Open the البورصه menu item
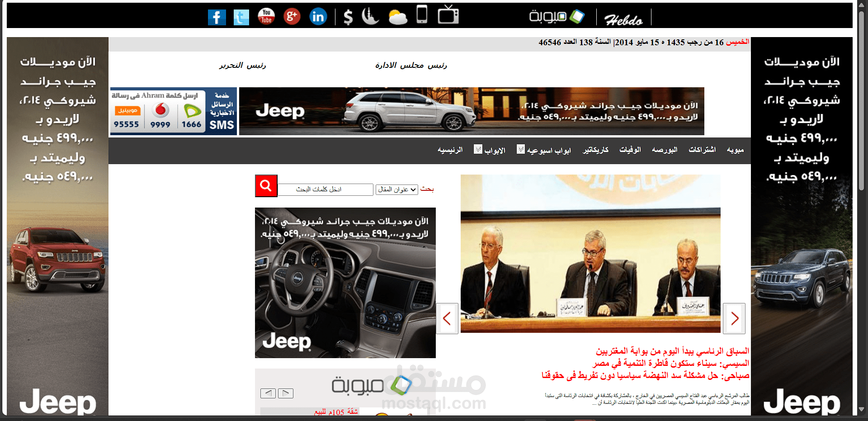The height and width of the screenshot is (421, 868). tap(665, 150)
